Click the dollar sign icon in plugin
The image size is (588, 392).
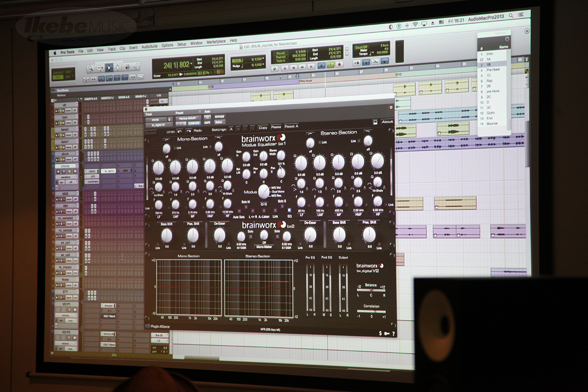click(x=381, y=333)
